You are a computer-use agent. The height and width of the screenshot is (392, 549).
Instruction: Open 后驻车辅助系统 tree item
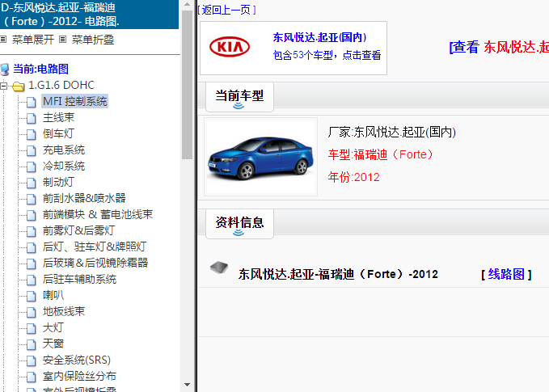click(x=79, y=280)
